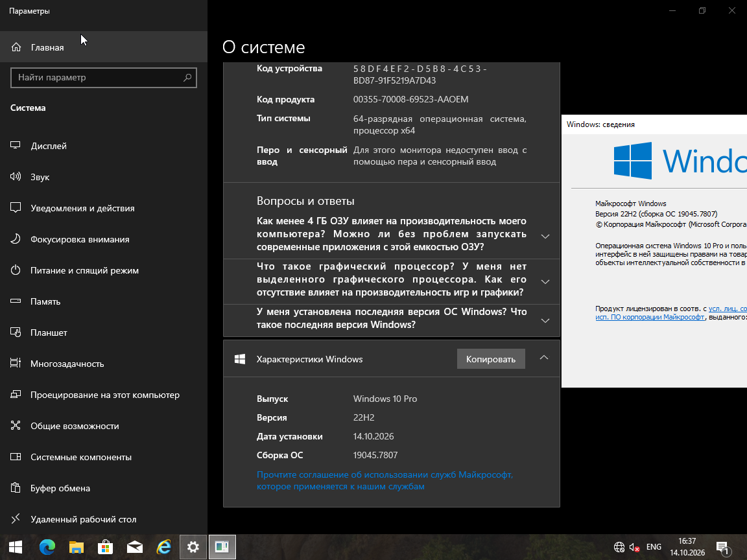Select the Дата установки value 14.10.2026

(373, 436)
